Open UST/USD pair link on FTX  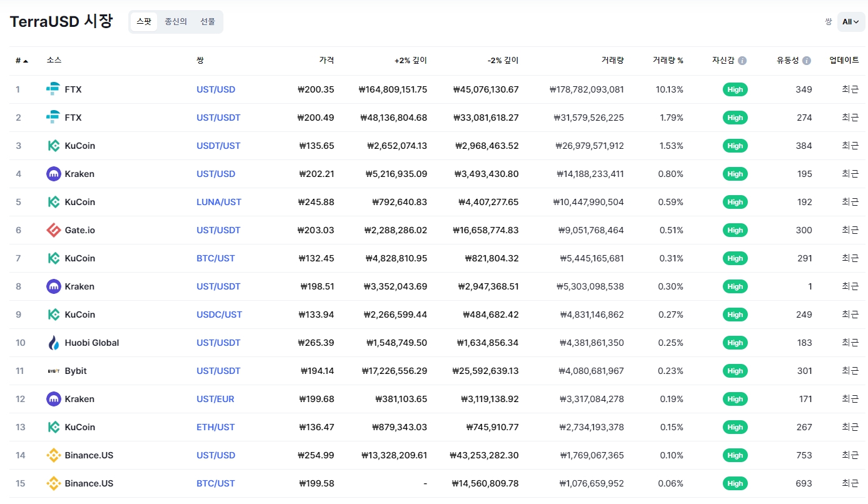pyautogui.click(x=216, y=89)
